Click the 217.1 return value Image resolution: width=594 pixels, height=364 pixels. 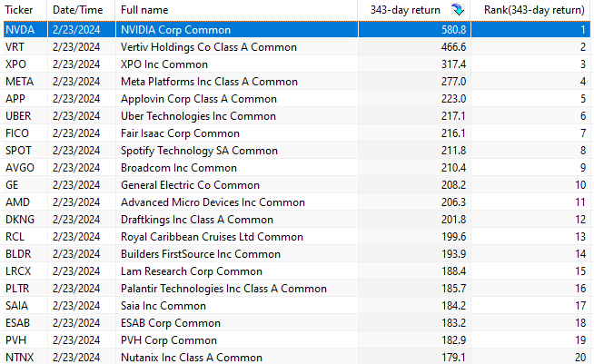coord(453,116)
